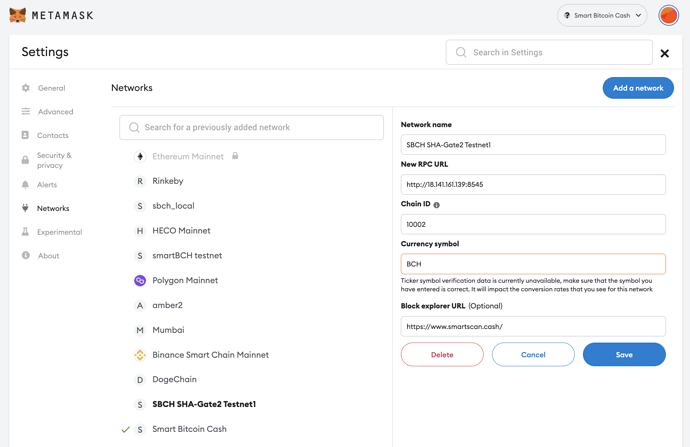Click the Alerts bell icon
Image resolution: width=690 pixels, height=447 pixels.
click(26, 184)
